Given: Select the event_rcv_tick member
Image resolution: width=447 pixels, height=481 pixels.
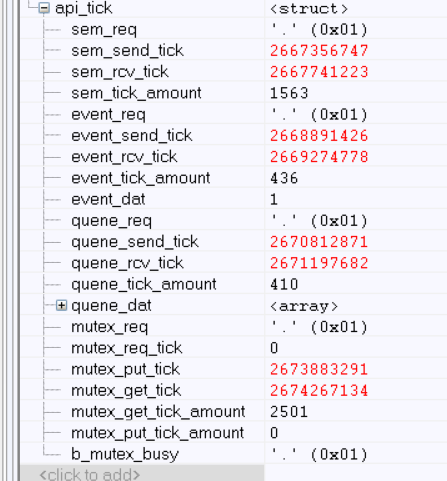Looking at the screenshot, I should point(124,157).
